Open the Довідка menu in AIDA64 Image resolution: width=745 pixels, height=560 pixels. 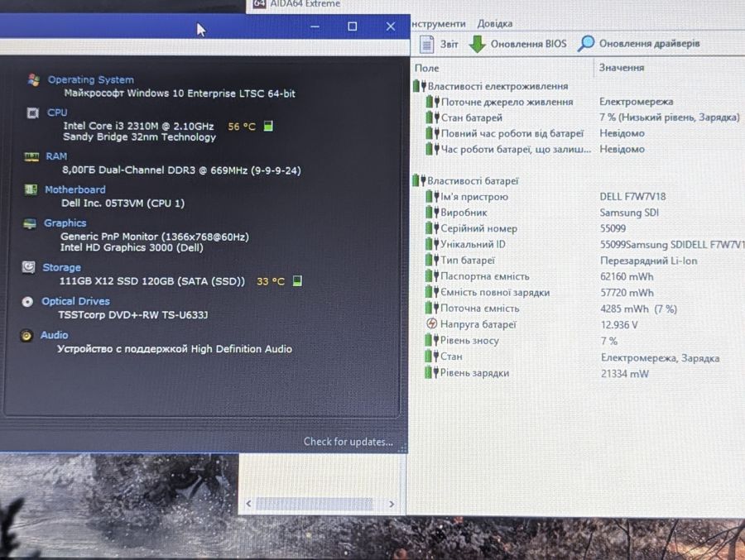tap(495, 24)
